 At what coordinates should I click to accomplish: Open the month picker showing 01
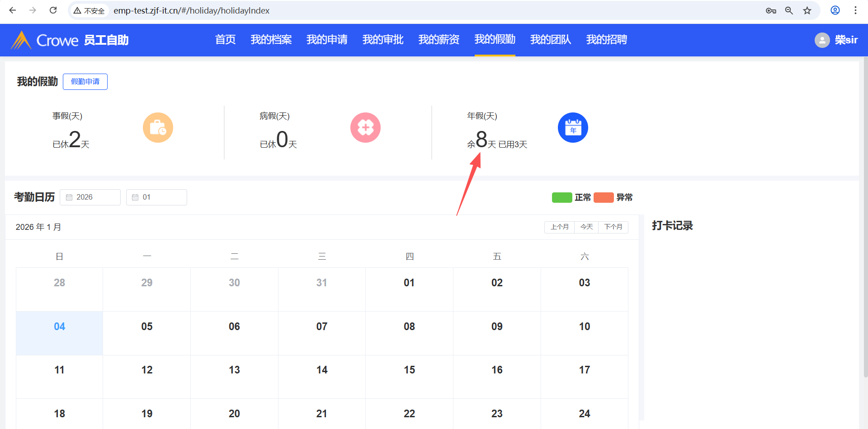156,197
